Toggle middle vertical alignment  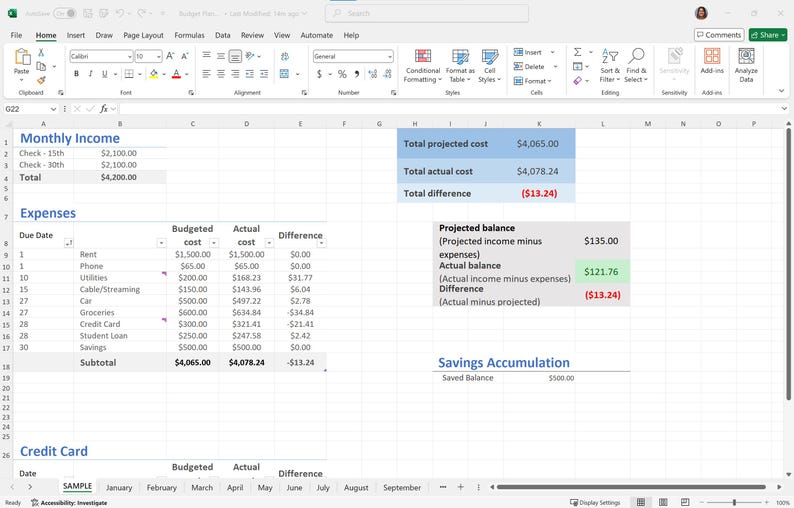point(221,56)
